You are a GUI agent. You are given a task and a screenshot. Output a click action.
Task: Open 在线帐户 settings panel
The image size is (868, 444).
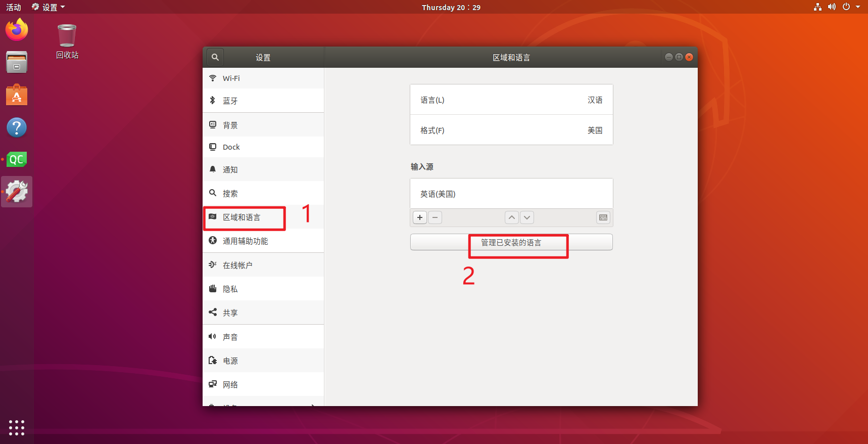click(x=263, y=265)
